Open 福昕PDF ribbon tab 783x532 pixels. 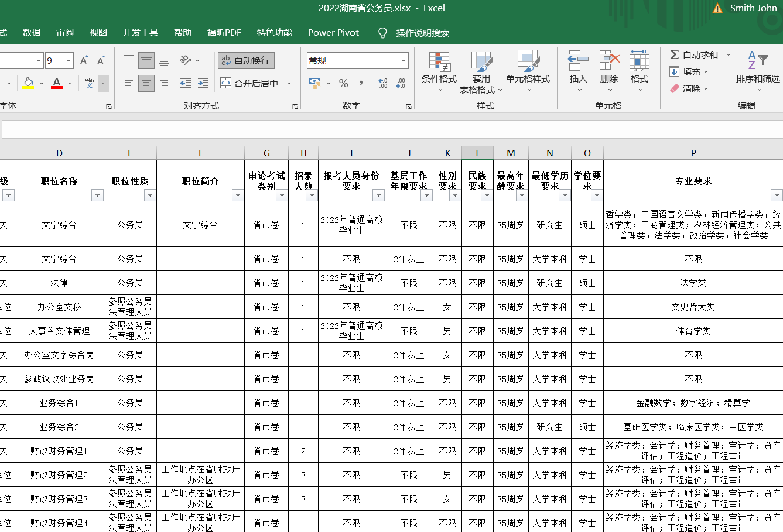224,33
